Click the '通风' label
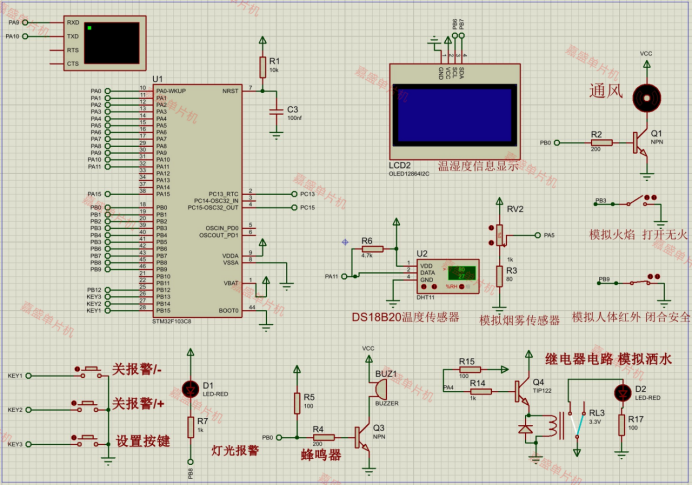This screenshot has height=486, width=692. [x=606, y=91]
